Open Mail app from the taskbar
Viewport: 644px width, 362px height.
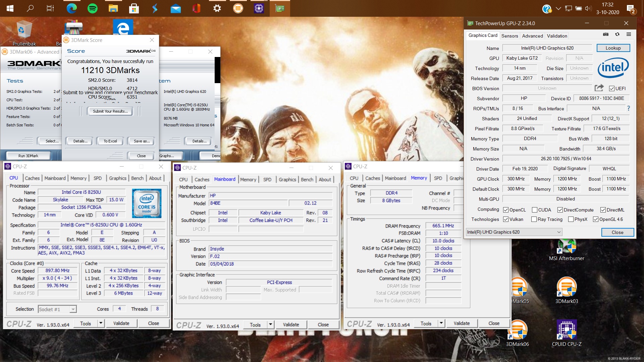(x=175, y=9)
